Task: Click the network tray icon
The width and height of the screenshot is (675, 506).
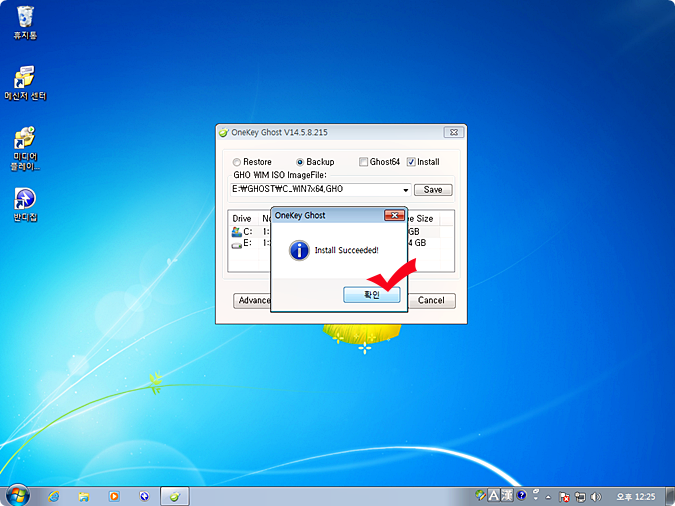Action: click(x=580, y=497)
